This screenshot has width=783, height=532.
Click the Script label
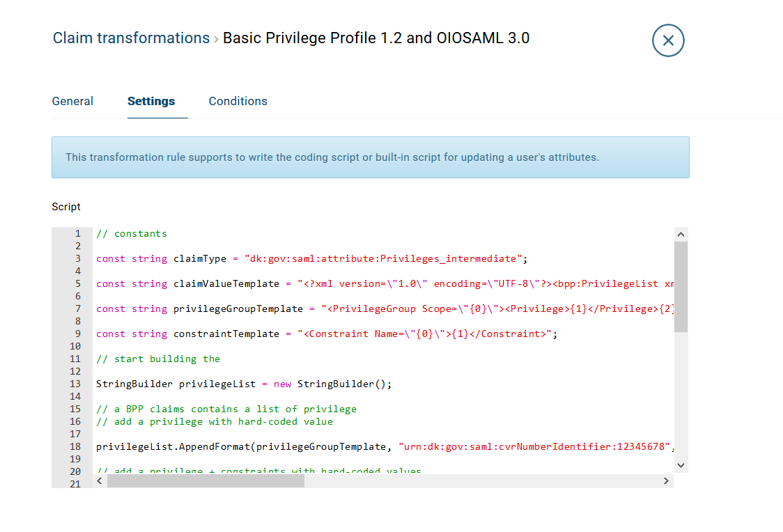66,207
